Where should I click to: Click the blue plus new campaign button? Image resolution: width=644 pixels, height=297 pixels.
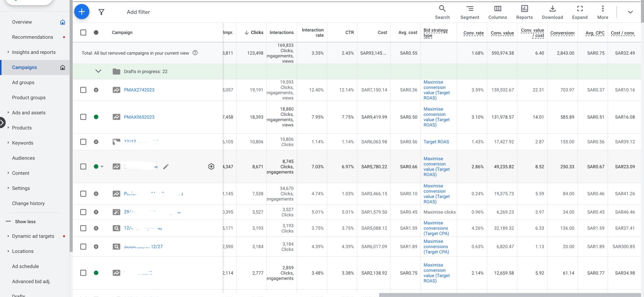click(82, 12)
